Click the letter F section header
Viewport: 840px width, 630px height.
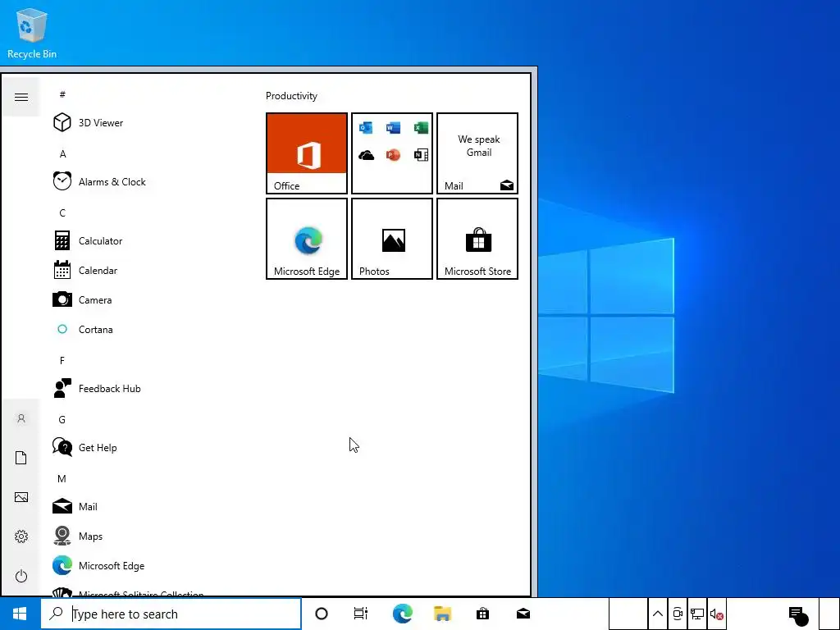point(62,361)
